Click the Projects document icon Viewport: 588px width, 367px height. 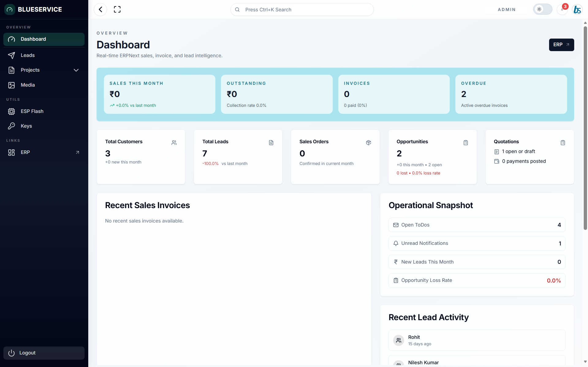(11, 70)
